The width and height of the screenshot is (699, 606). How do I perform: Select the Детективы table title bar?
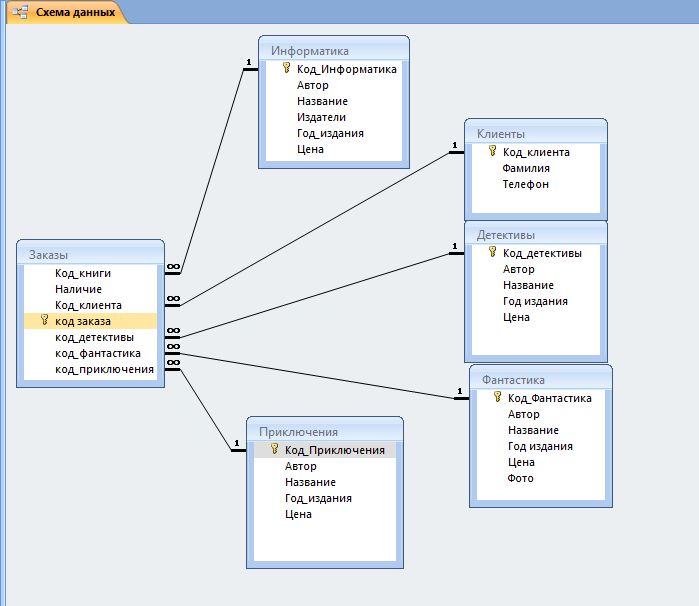click(536, 234)
